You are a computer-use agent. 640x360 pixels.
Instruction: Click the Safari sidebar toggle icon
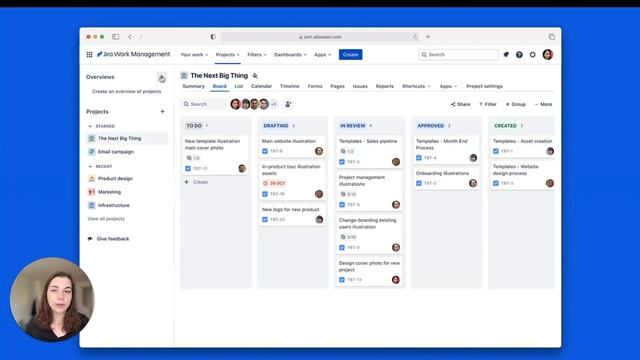point(116,37)
